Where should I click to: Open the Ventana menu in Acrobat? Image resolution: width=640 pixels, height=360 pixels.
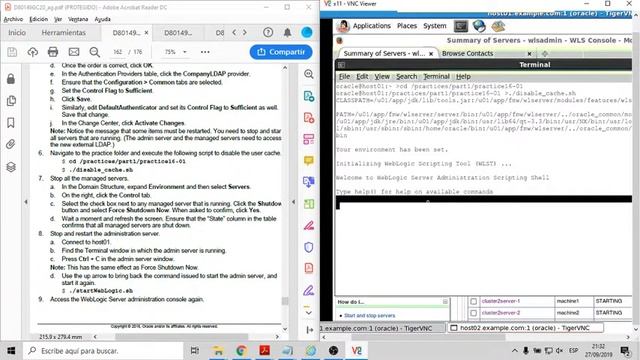78,19
